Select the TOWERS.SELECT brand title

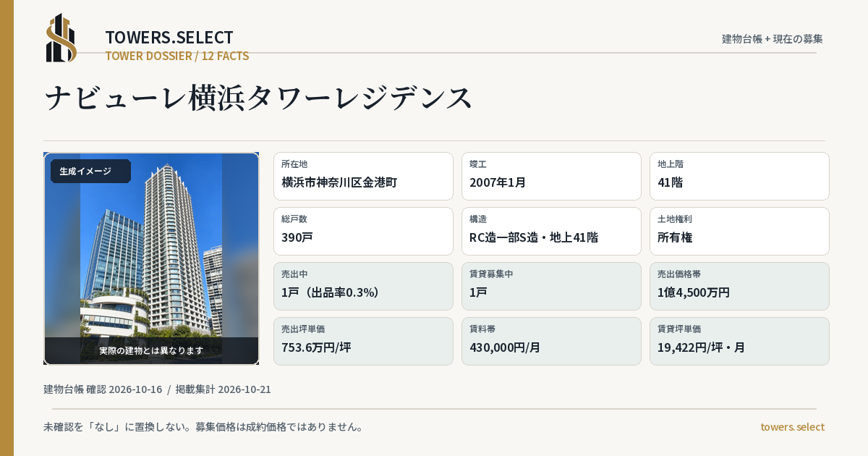(x=169, y=38)
